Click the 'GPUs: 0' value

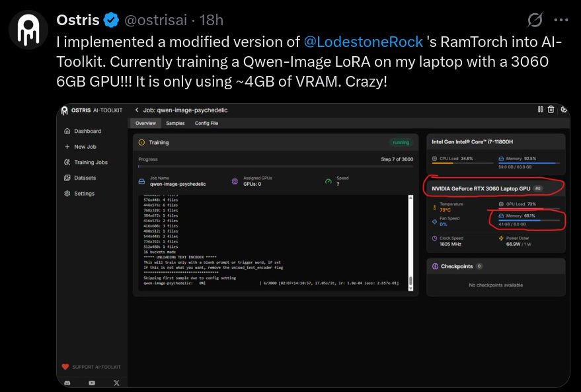252,184
